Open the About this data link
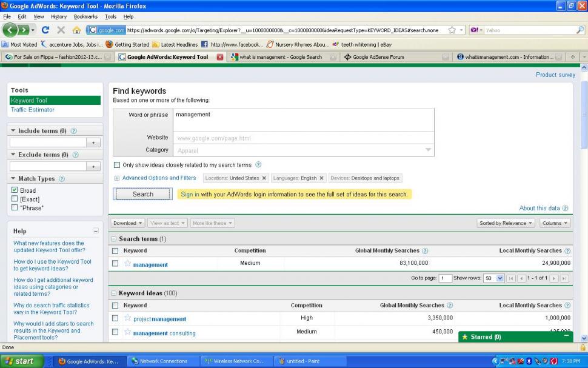588x368 pixels. (540, 208)
